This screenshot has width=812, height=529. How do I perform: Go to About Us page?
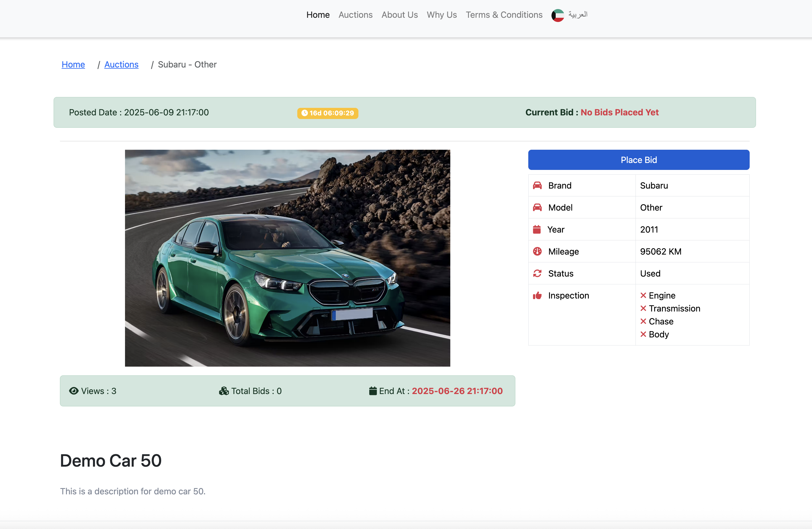[399, 15]
